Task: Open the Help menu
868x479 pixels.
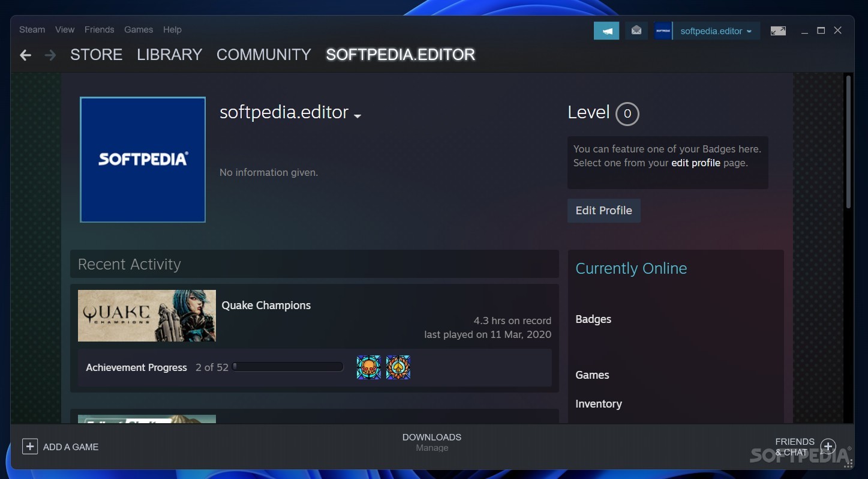Action: (x=172, y=29)
